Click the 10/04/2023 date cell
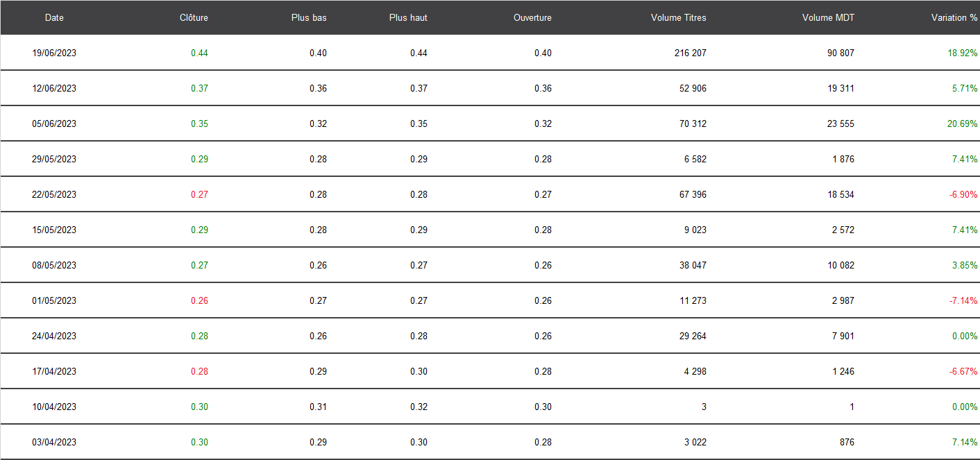980x460 pixels. 54,407
